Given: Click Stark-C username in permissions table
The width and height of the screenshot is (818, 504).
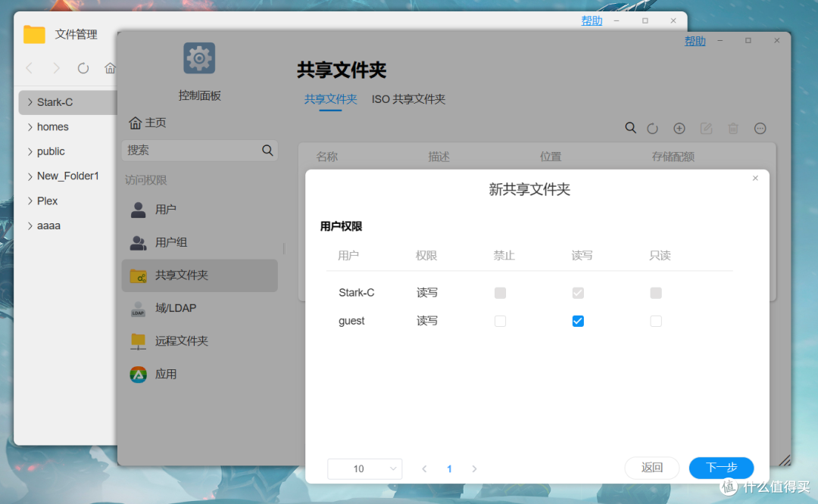Looking at the screenshot, I should click(x=356, y=293).
